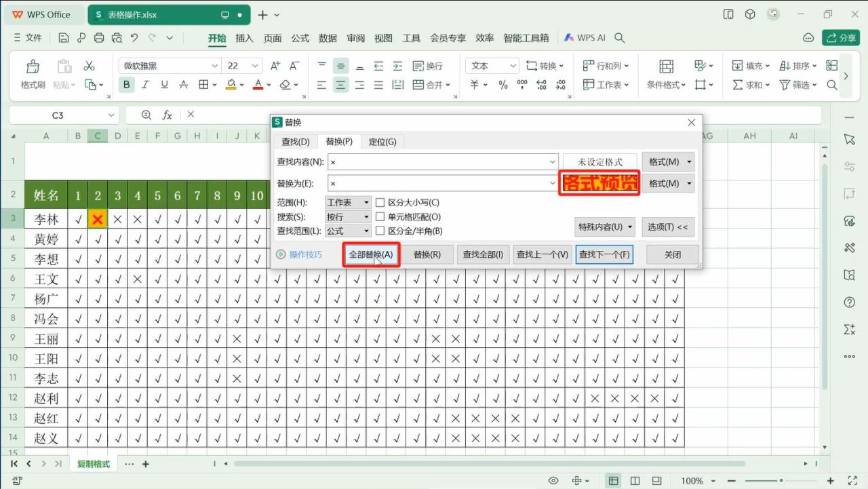Open the 视图 ribbon tab
The image size is (868, 489).
click(x=383, y=38)
